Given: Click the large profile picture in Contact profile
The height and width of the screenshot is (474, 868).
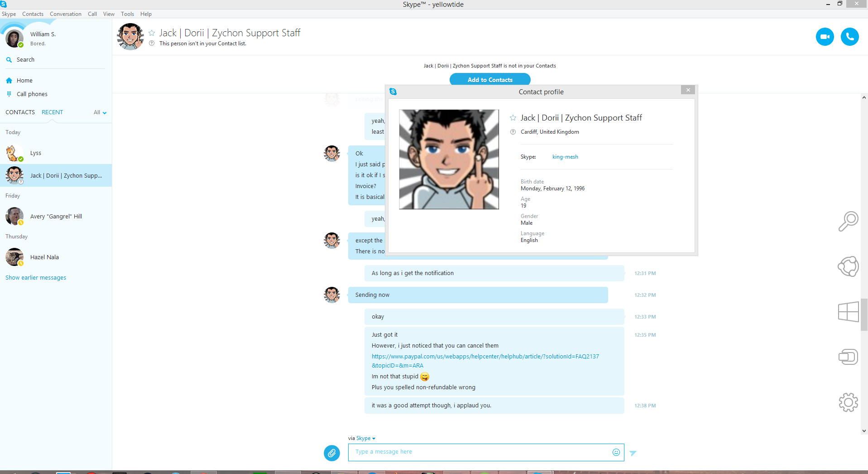Looking at the screenshot, I should point(449,160).
